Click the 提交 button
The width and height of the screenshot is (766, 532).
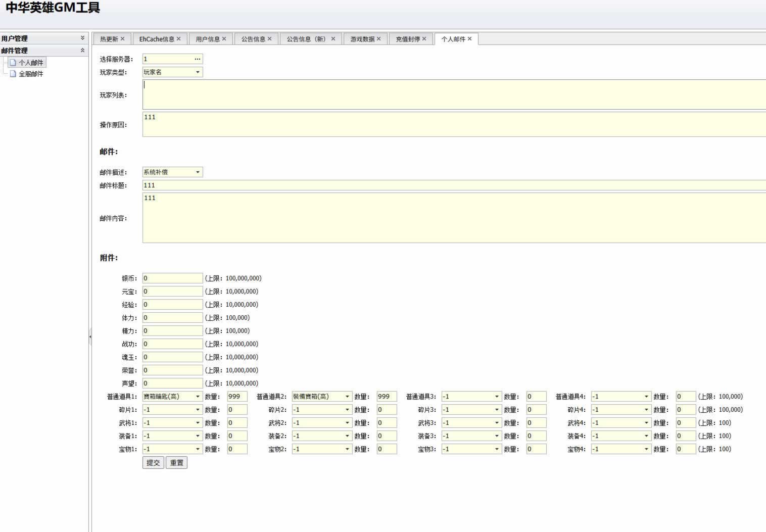pyautogui.click(x=153, y=463)
